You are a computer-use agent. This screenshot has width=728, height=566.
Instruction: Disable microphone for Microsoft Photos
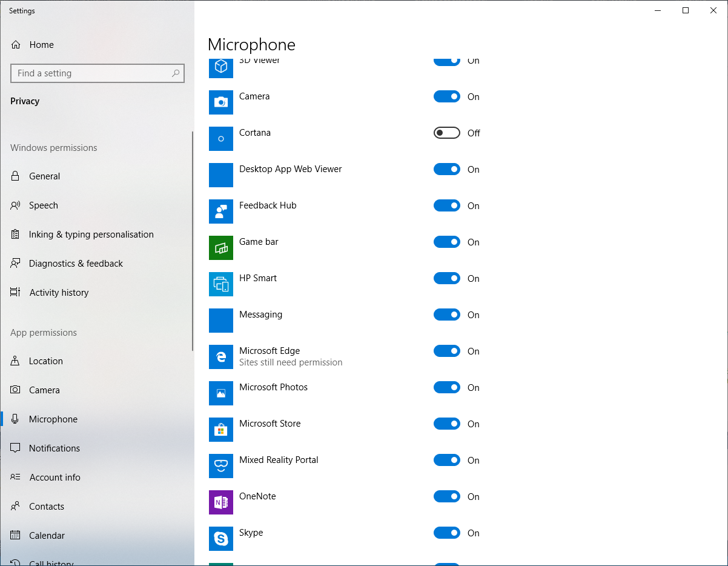(x=447, y=387)
